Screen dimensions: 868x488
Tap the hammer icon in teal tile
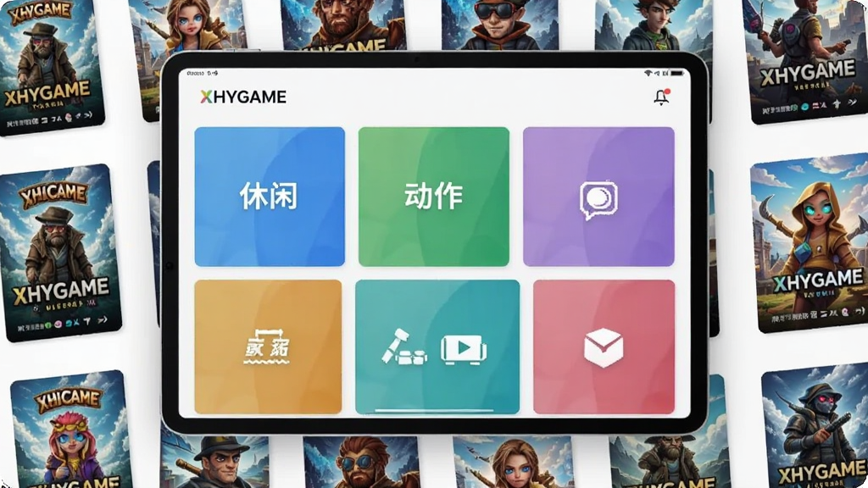tap(404, 347)
